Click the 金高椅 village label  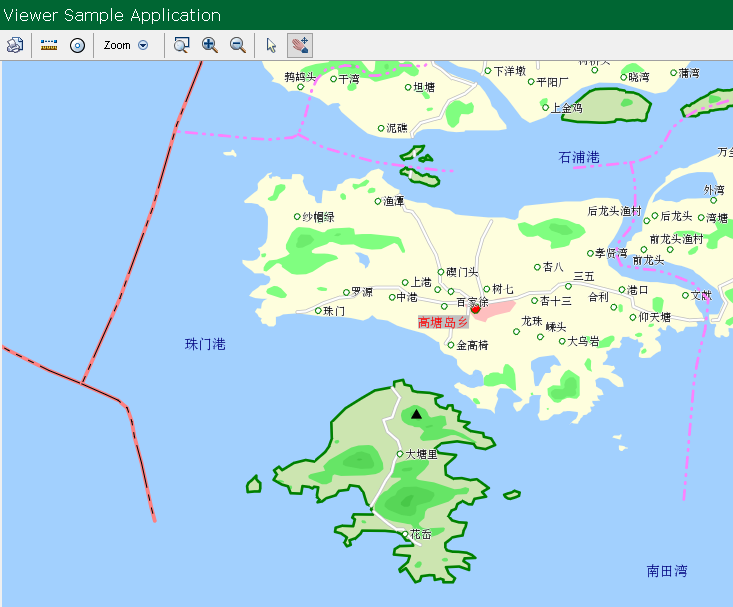(x=473, y=345)
